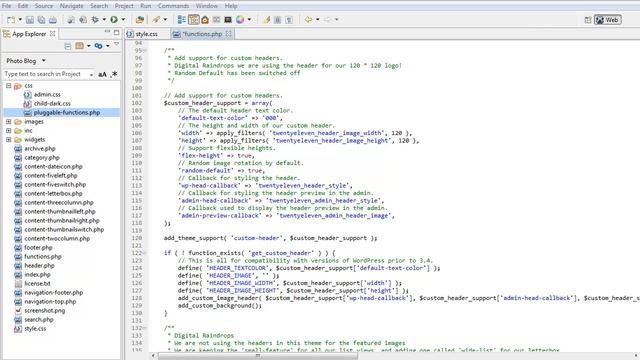The width and height of the screenshot is (640, 360).
Task: Open the search field history dropdown arrow
Action: pos(91,74)
